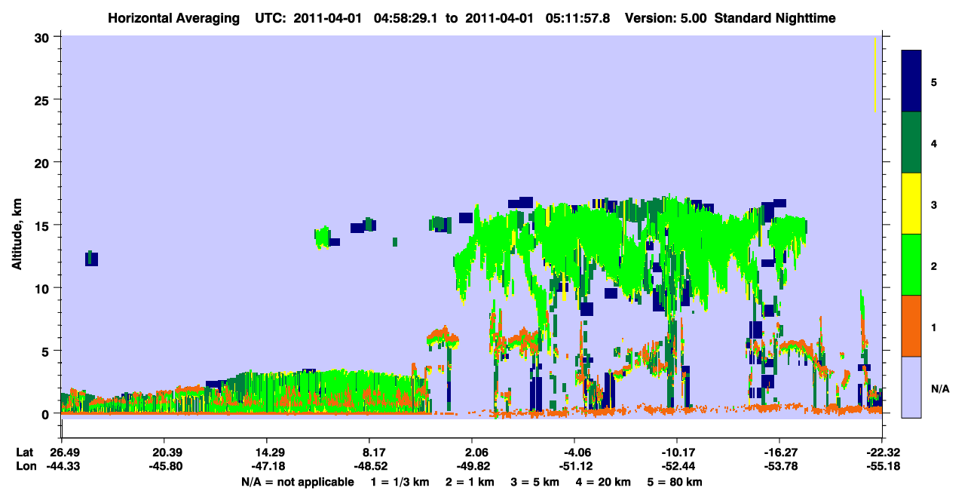Click the altitude tick label 10
The image size is (980, 503).
click(x=43, y=288)
